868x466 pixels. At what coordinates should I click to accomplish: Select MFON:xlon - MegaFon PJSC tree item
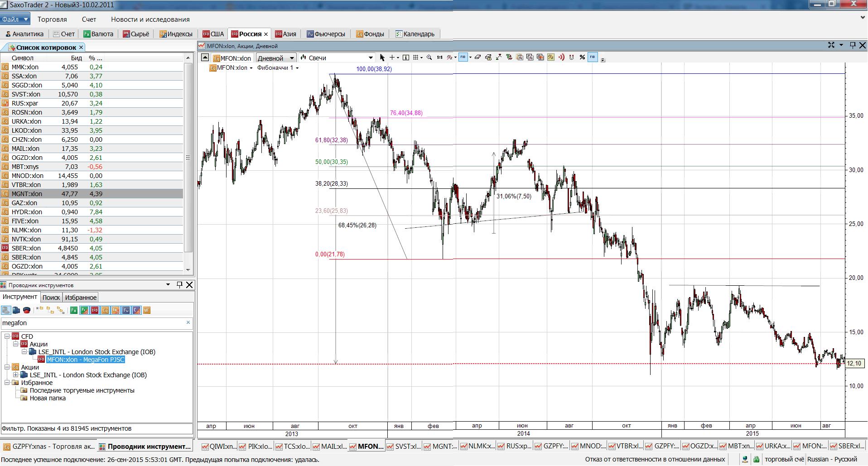click(x=85, y=360)
